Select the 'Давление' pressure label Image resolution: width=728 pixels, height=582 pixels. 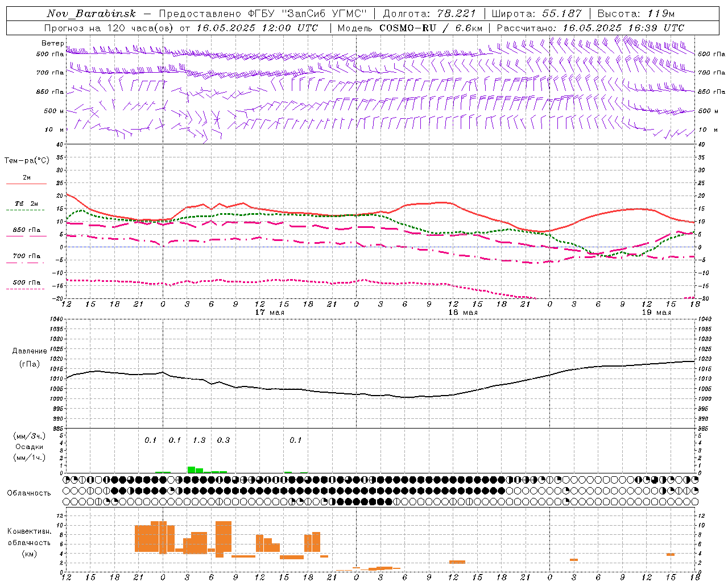pyautogui.click(x=30, y=351)
